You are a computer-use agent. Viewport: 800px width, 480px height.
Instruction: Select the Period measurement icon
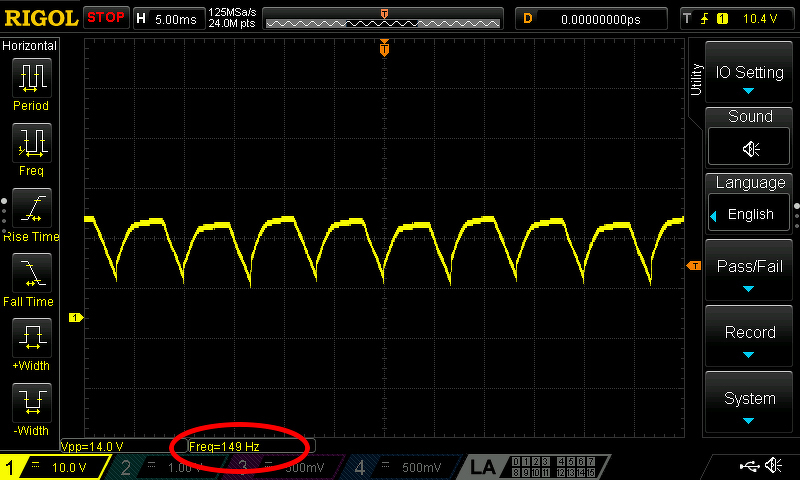(x=32, y=78)
